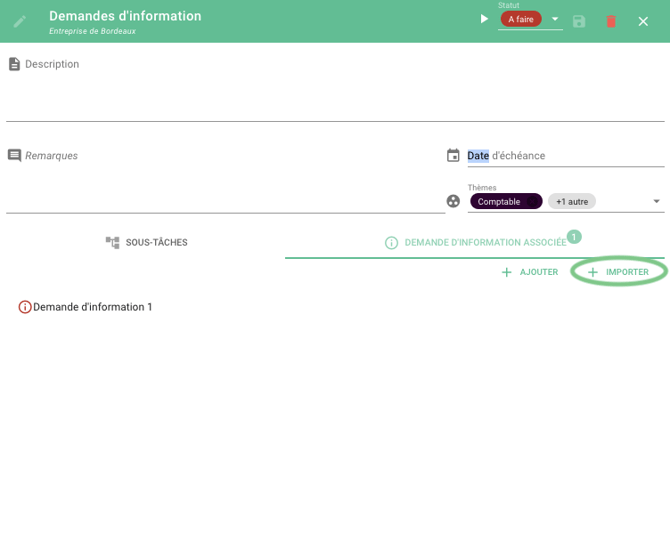Close the panel with the X icon
This screenshot has height=541, width=670.
(x=643, y=21)
